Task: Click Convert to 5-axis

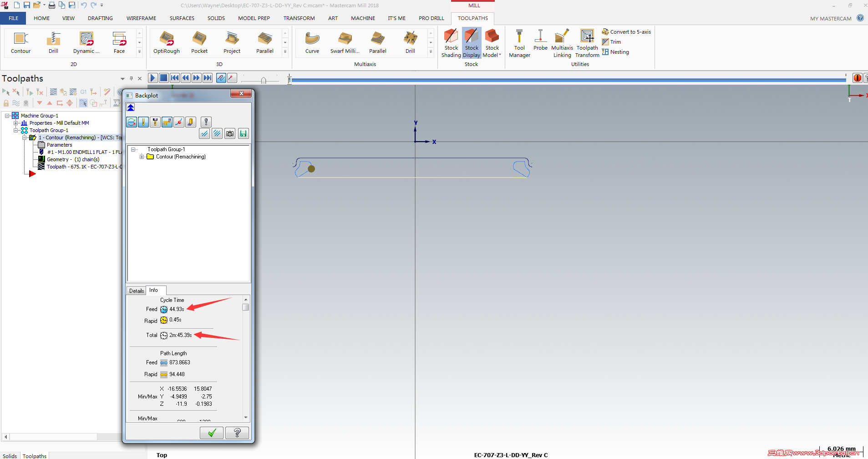Action: click(x=626, y=32)
